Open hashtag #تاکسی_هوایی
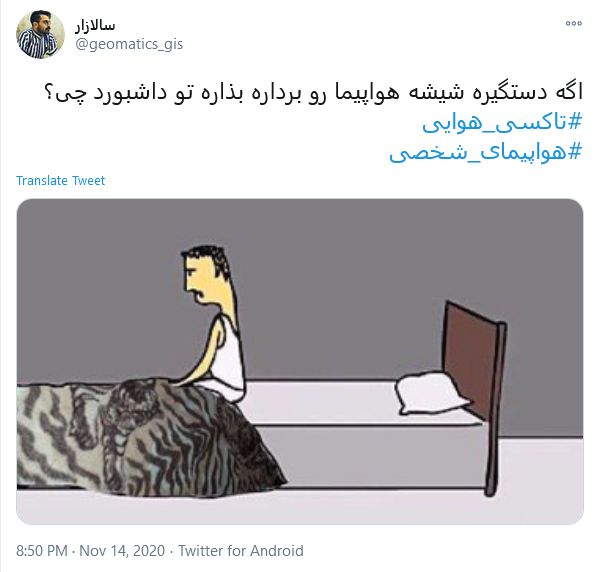The width and height of the screenshot is (598, 572). pyautogui.click(x=502, y=123)
